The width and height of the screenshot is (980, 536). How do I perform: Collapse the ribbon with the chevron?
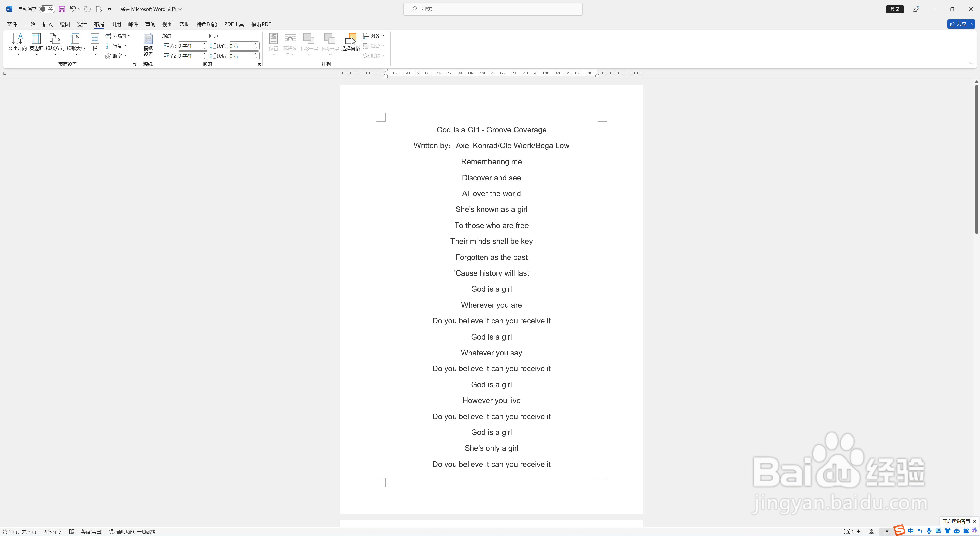(971, 63)
